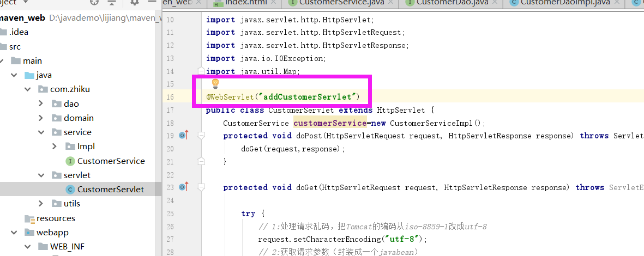Click doGet(request,response) call on line 20

[x=292, y=149]
